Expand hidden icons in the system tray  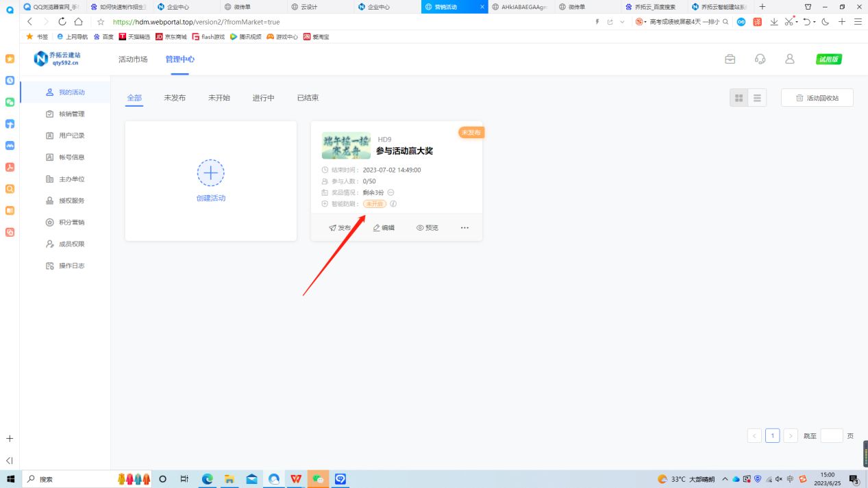click(x=724, y=478)
